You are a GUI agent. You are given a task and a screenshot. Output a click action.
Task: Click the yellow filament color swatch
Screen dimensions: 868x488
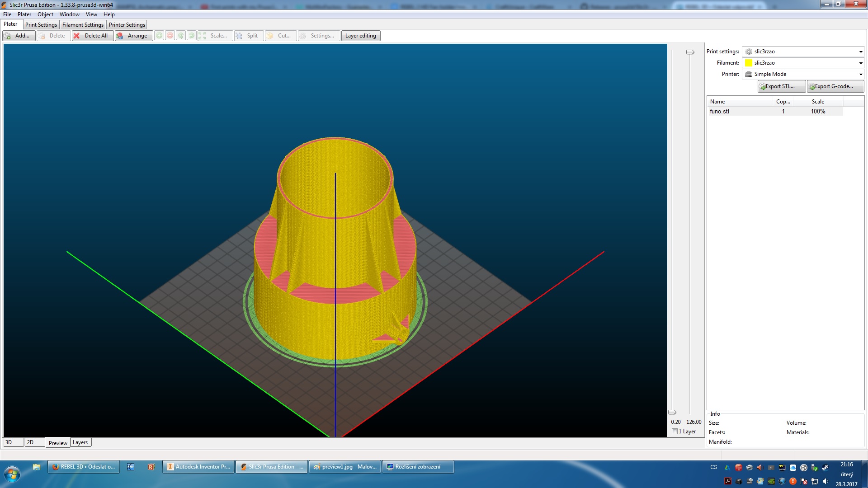pyautogui.click(x=749, y=63)
